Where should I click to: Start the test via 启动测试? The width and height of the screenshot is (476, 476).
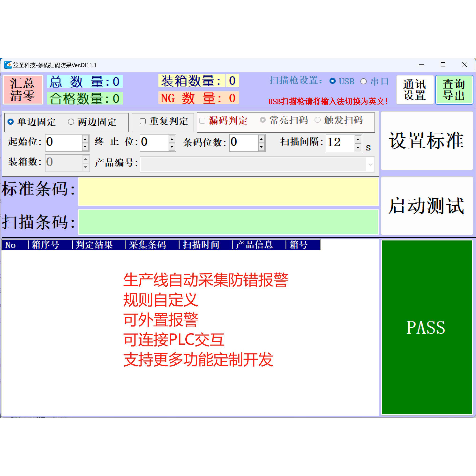(427, 205)
